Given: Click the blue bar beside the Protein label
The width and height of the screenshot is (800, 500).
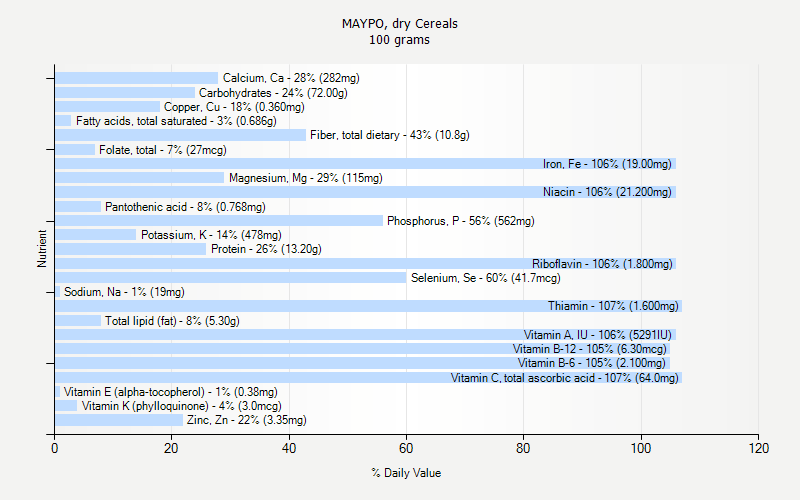Looking at the screenshot, I should [131, 249].
